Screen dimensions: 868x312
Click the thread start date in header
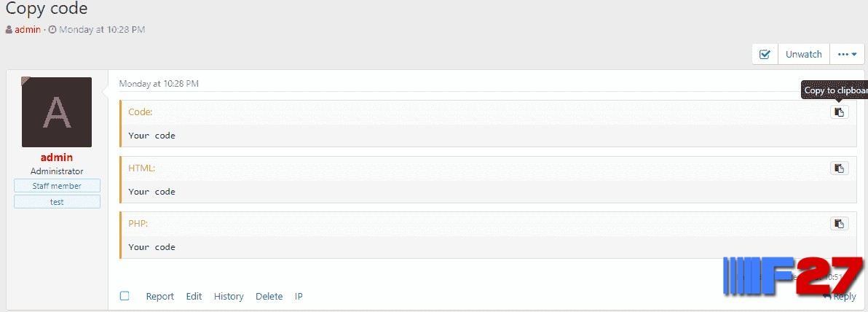(101, 30)
